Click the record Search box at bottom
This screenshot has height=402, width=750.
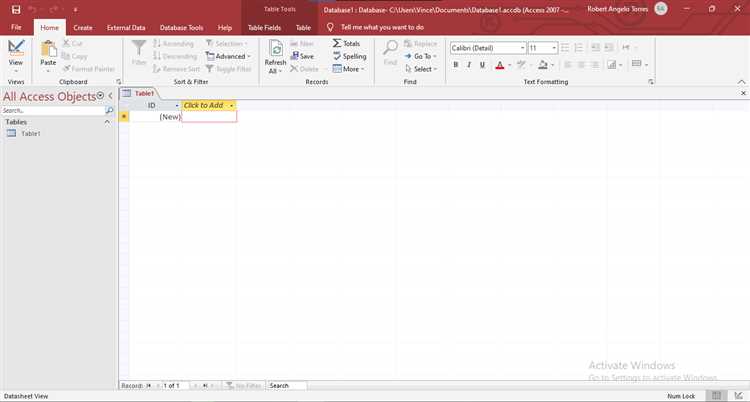click(x=287, y=385)
